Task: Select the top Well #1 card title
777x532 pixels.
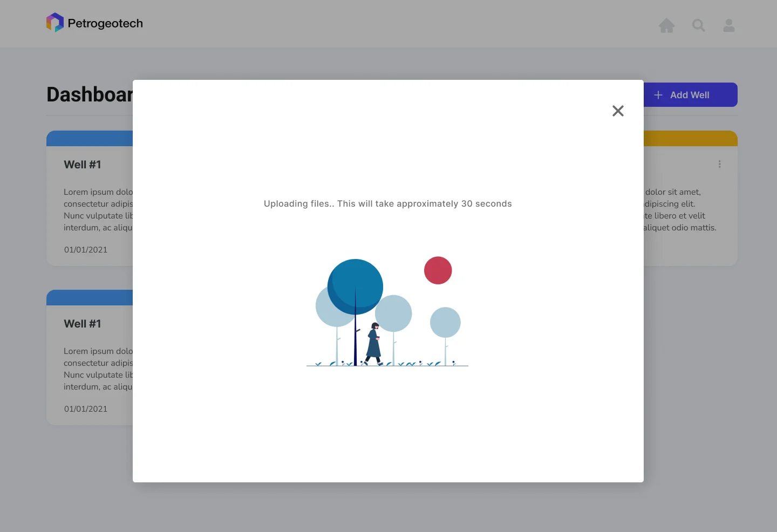Action: click(x=82, y=165)
